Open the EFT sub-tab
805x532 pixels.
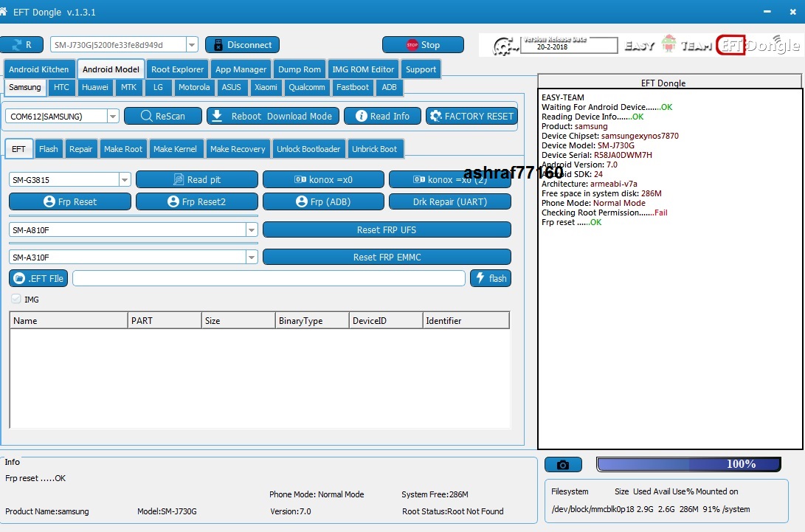[19, 148]
